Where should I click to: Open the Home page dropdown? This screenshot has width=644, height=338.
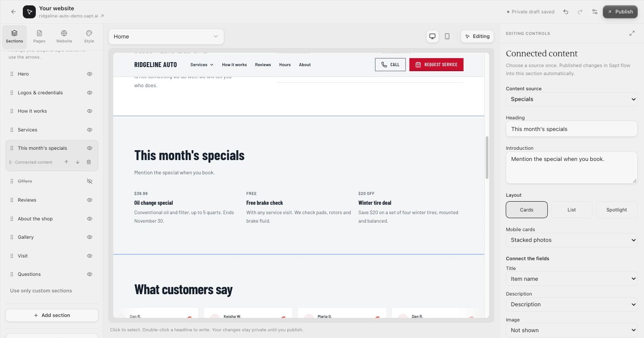click(x=166, y=37)
